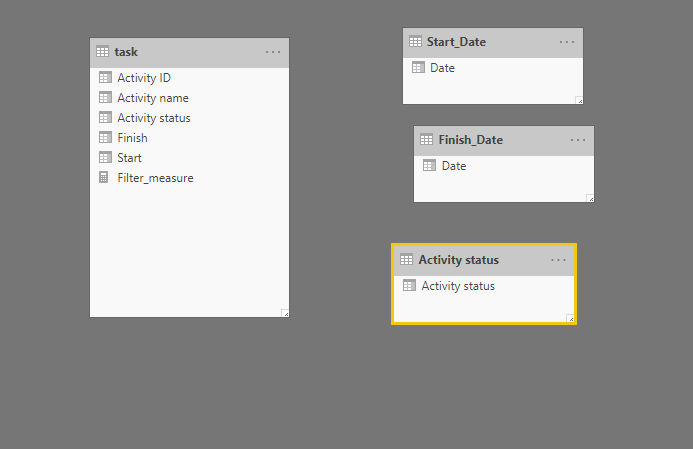Click the resize handle of the Start_Date table
Image resolution: width=693 pixels, height=449 pixels.
pos(579,100)
